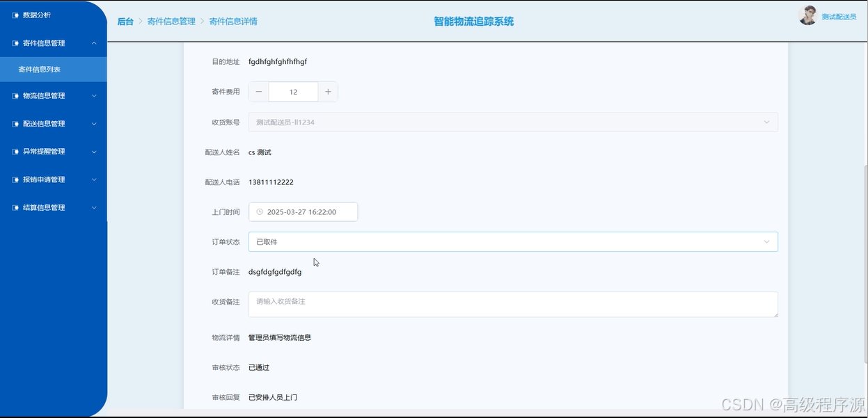This screenshot has width=868, height=418.
Task: Click the icon beside 异常提醒管理
Action: (x=16, y=152)
